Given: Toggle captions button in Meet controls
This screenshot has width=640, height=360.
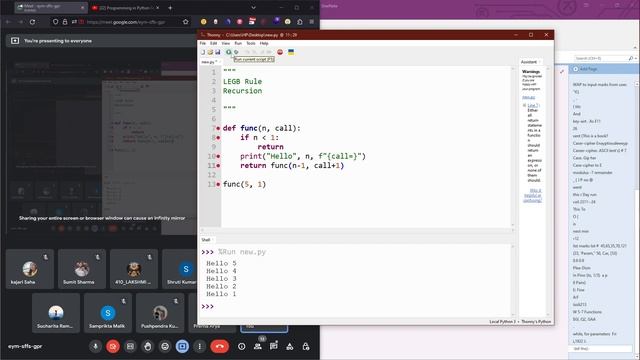Looking at the screenshot, I should 130,347.
